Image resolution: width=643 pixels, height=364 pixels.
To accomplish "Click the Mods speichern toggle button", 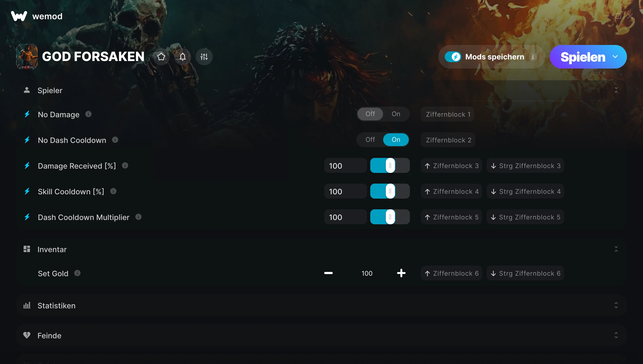I will [x=454, y=57].
